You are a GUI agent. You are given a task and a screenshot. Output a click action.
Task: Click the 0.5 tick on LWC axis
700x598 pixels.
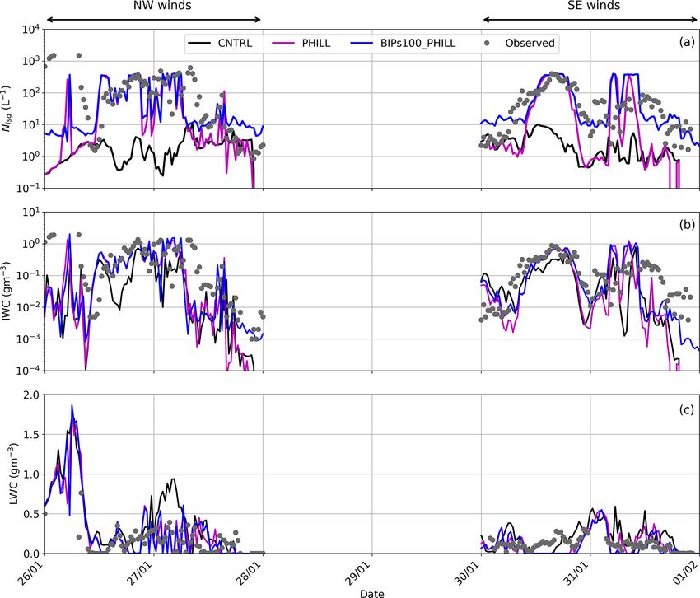click(x=31, y=514)
